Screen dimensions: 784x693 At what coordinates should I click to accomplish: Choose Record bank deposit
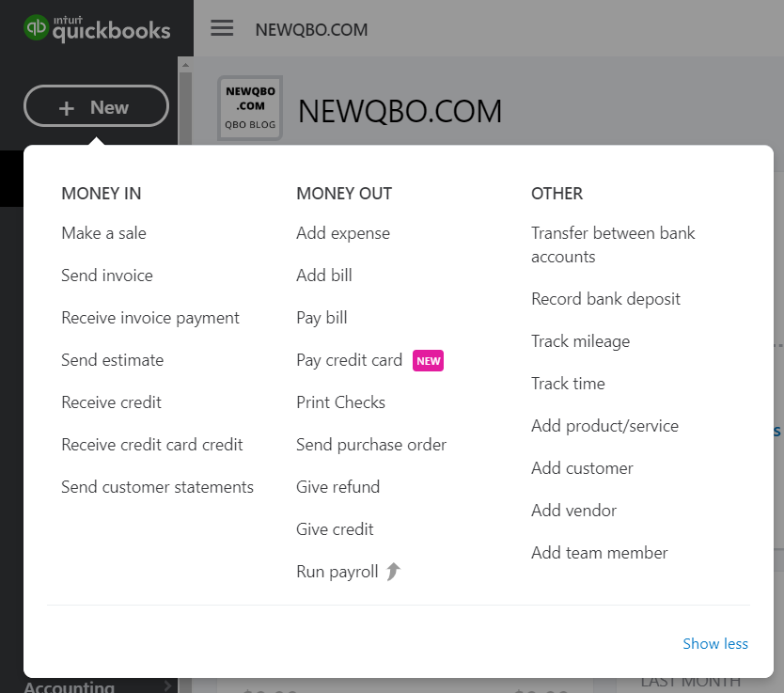click(605, 299)
